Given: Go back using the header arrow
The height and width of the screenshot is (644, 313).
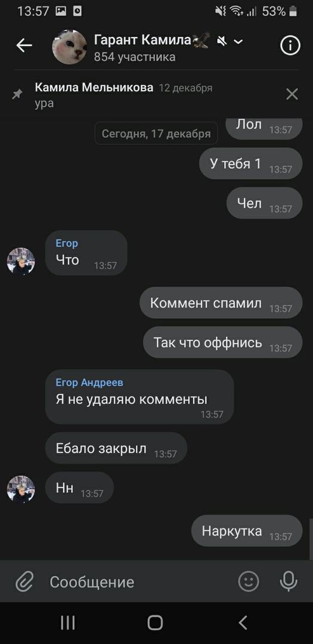Looking at the screenshot, I should [24, 46].
